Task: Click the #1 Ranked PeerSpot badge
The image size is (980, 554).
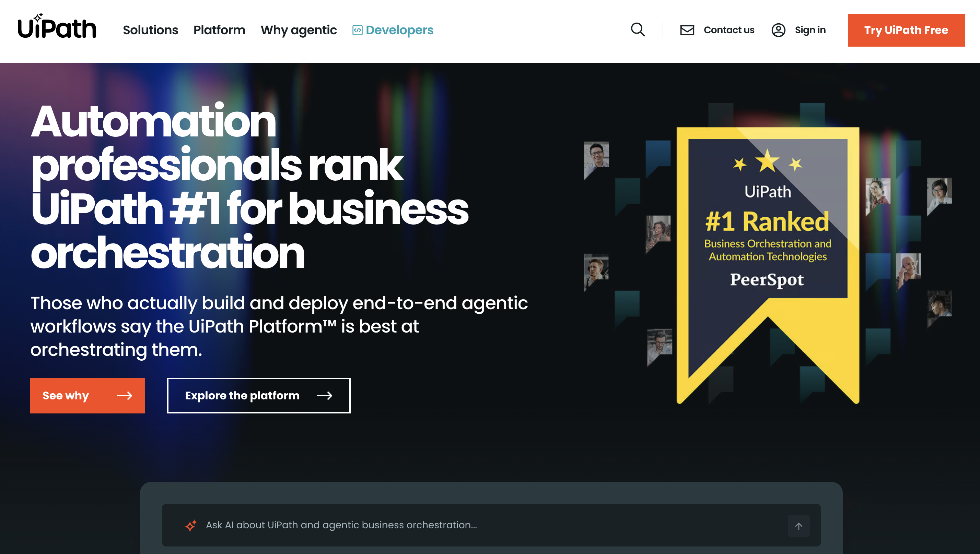Action: [767, 243]
